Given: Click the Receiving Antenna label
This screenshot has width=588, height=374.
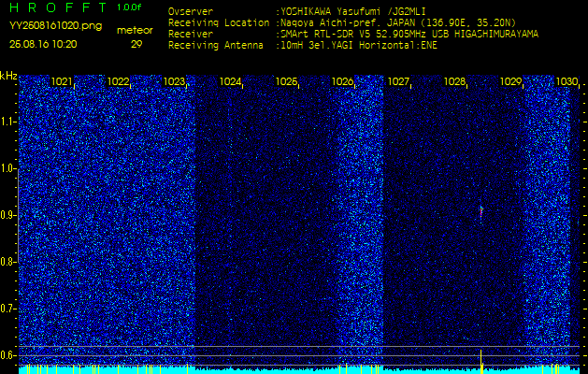Looking at the screenshot, I should 216,46.
